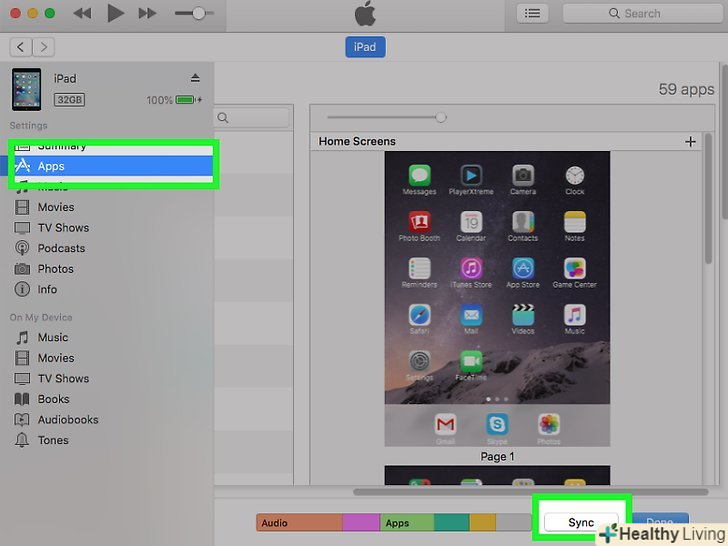Click the App Store app icon
The image size is (728, 546).
click(x=523, y=270)
